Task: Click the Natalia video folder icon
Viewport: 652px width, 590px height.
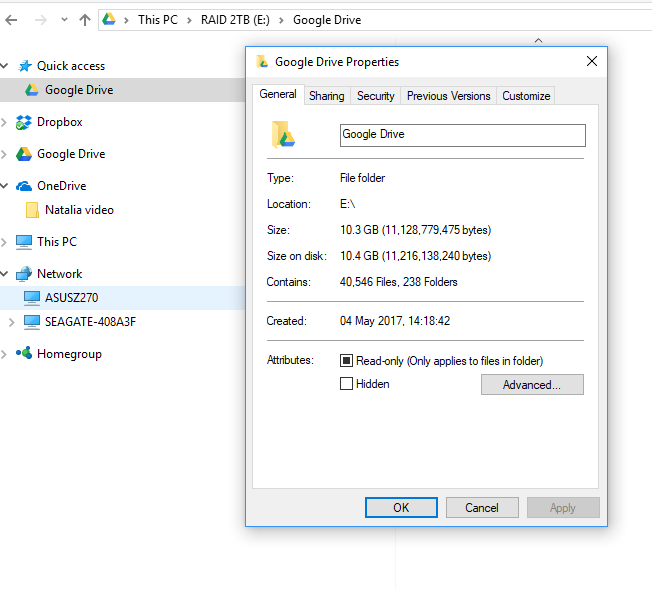Action: (x=32, y=210)
